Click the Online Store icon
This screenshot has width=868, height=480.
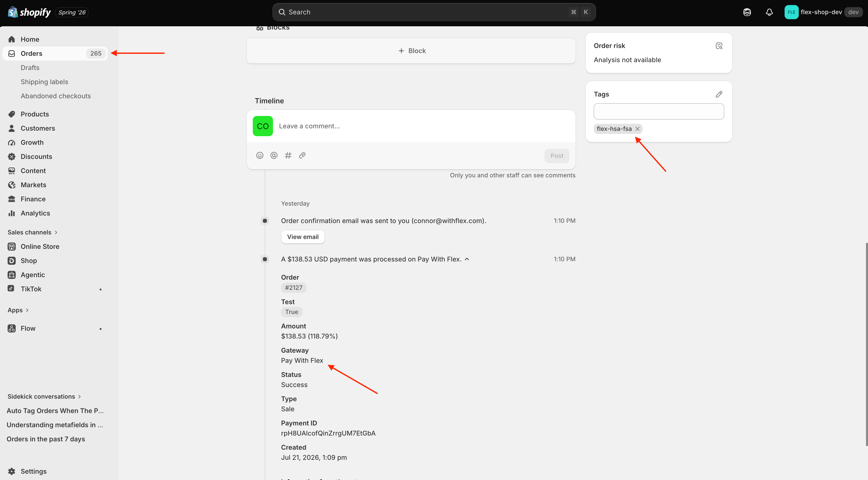coord(12,247)
